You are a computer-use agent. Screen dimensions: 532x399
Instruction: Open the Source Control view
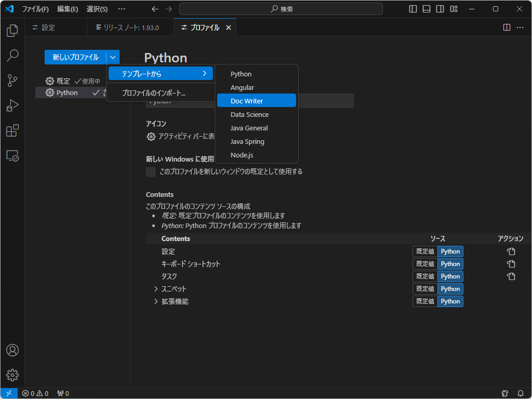[12, 81]
